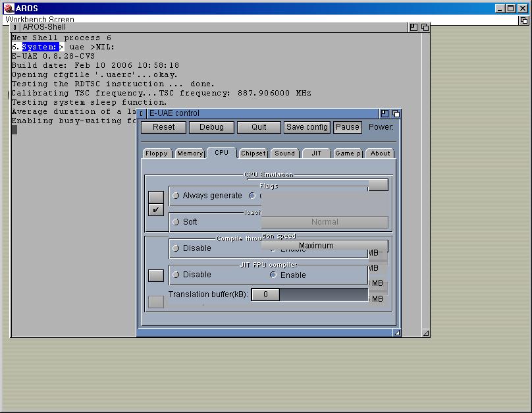Click the AROS-Shell size gadget
This screenshot has width=532, height=413.
(426, 333)
